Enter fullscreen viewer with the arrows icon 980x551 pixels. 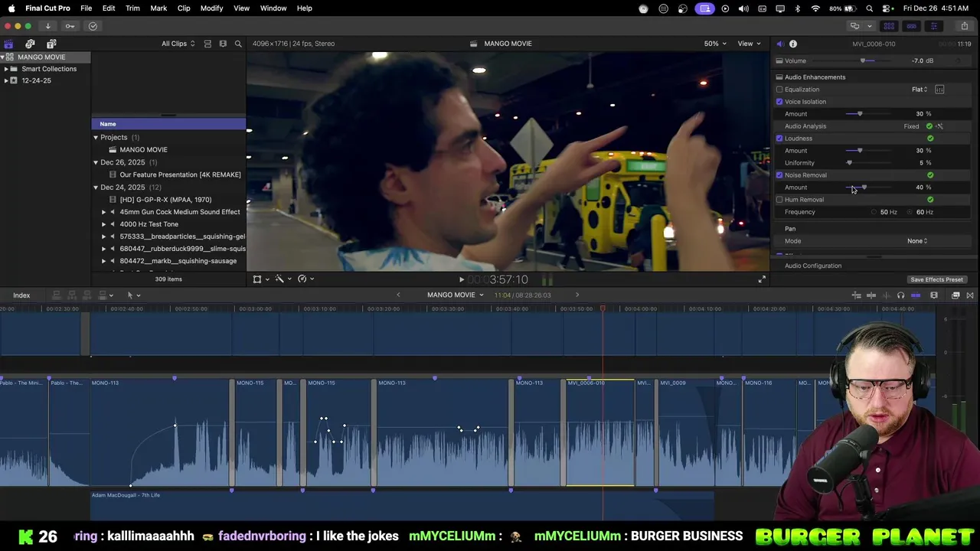762,279
